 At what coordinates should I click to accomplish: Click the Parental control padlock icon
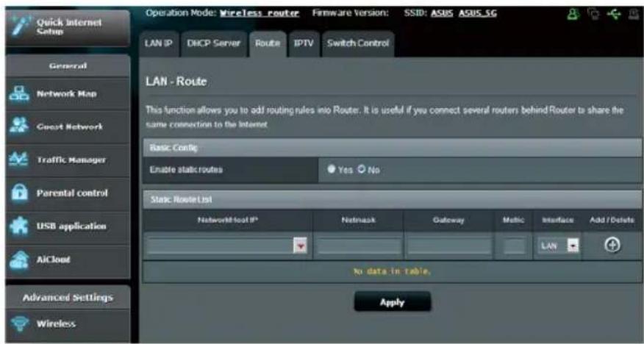pyautogui.click(x=19, y=193)
